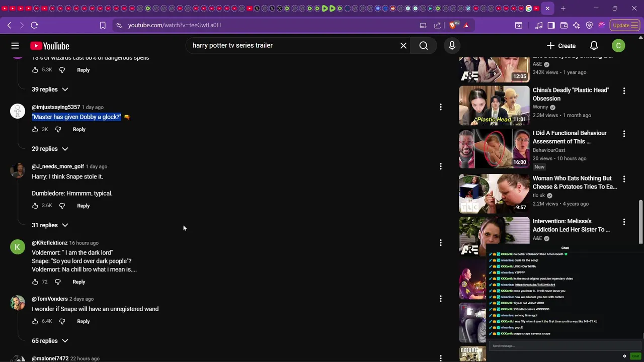Expand 31 replies thread
The width and height of the screenshot is (644, 362).
tap(50, 225)
